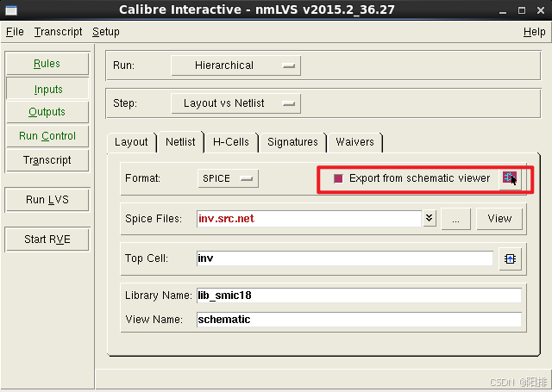This screenshot has height=392, width=552.
Task: Open the Run mode Hierarchical dropdown
Action: (x=235, y=65)
